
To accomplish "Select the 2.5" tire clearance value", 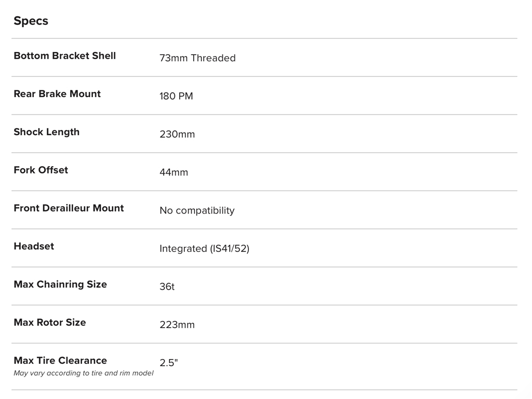I will pos(168,363).
